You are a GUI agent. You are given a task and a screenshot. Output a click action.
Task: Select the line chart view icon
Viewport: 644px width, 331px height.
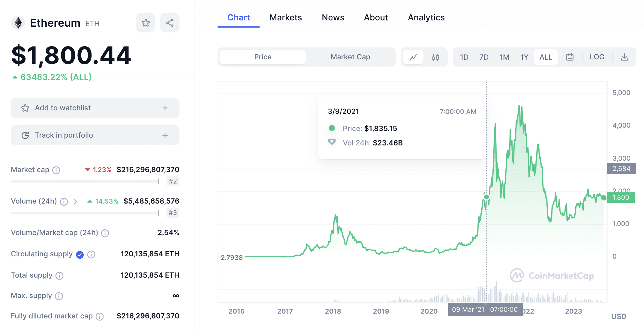[413, 57]
